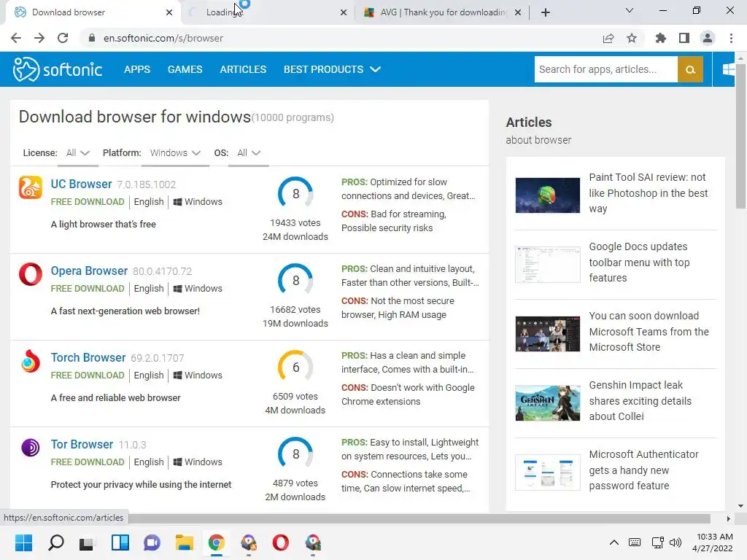The image size is (747, 560).
Task: Open Paint Tool SAI review article
Action: point(648,192)
